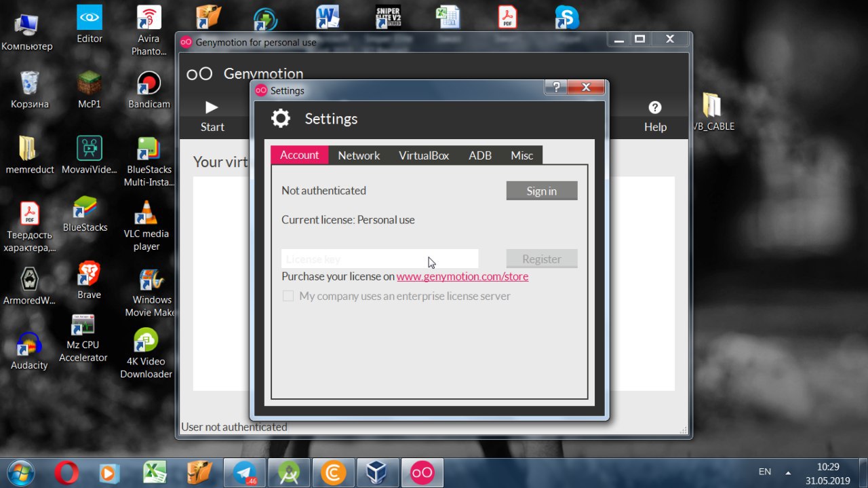Image resolution: width=868 pixels, height=488 pixels.
Task: Open orange C app from taskbar
Action: point(333,472)
